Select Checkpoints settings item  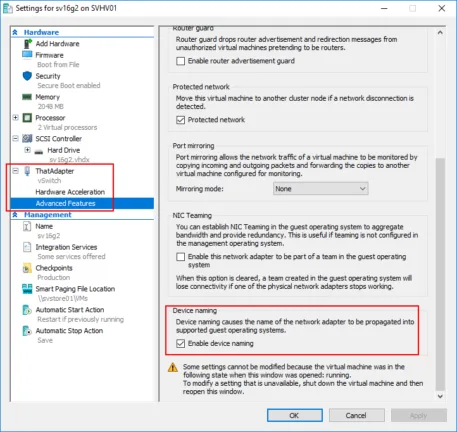point(54,268)
